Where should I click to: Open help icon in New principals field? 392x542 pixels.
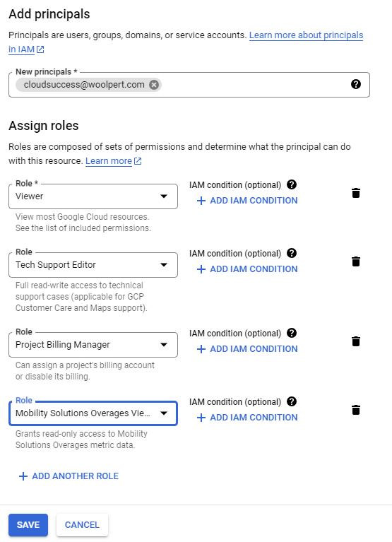(x=356, y=84)
